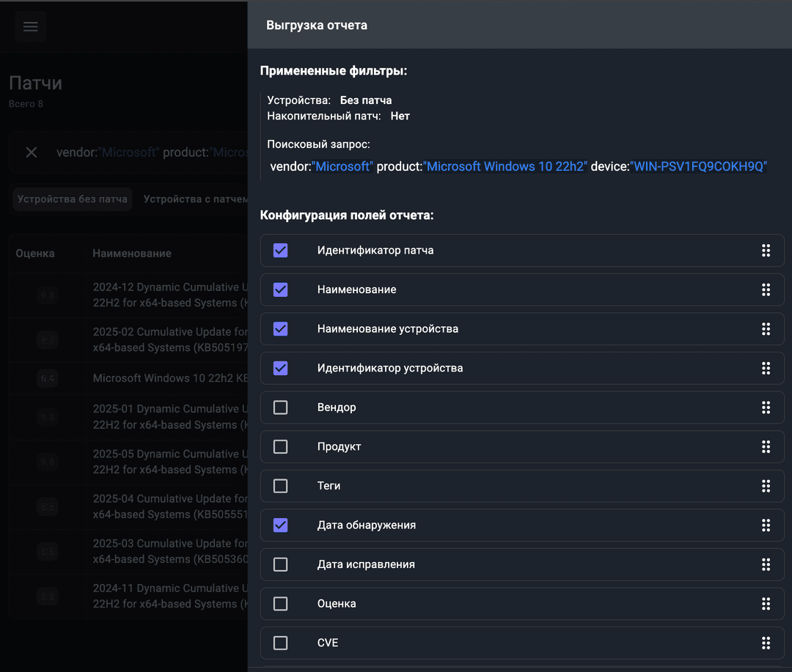Uncheck the Дата обнаружения checkbox
792x672 pixels.
click(280, 525)
